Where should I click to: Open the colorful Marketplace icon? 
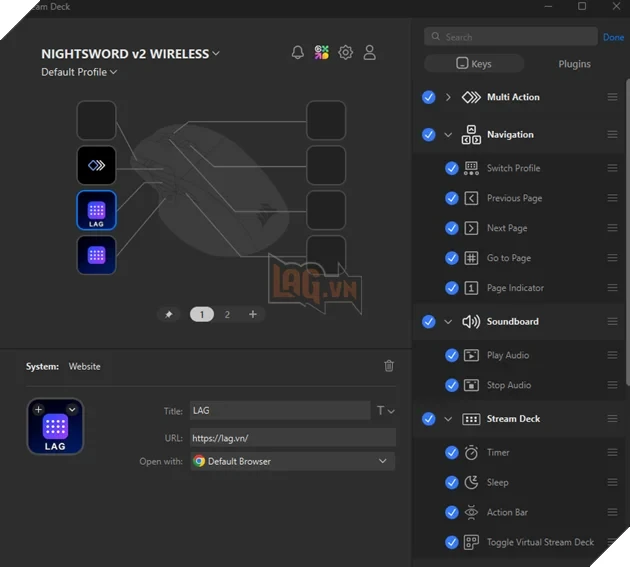(x=321, y=52)
